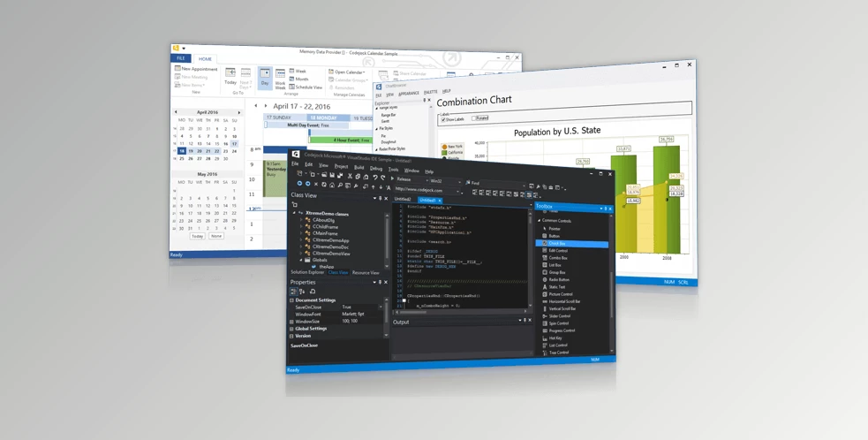The image size is (868, 440).
Task: Select Doughnut in chart Explorer list
Action: tap(388, 142)
